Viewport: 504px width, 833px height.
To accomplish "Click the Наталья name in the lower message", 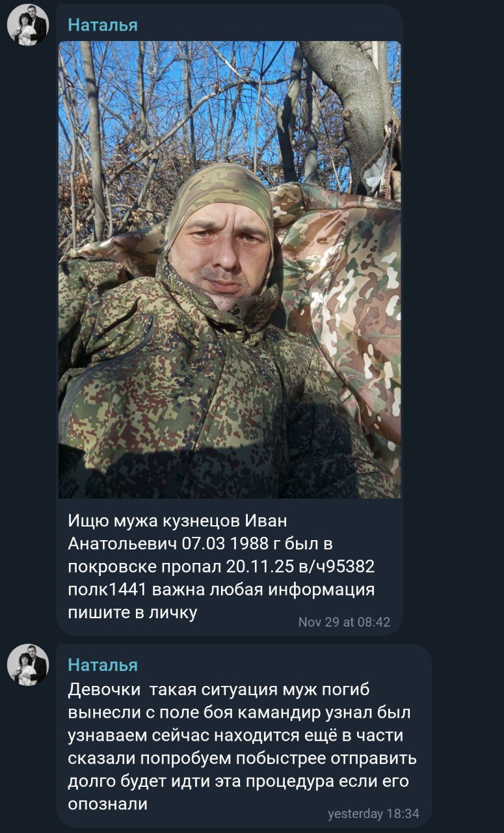I will (x=103, y=665).
